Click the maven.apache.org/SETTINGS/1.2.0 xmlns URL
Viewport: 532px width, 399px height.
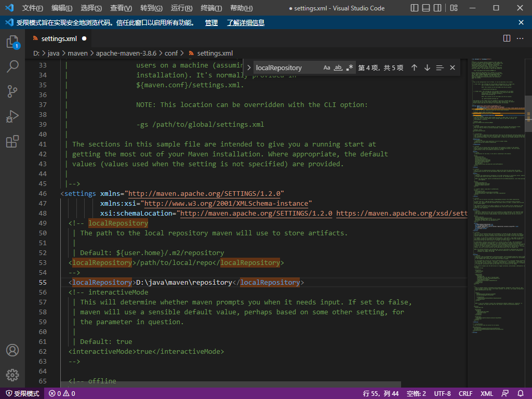click(x=204, y=193)
